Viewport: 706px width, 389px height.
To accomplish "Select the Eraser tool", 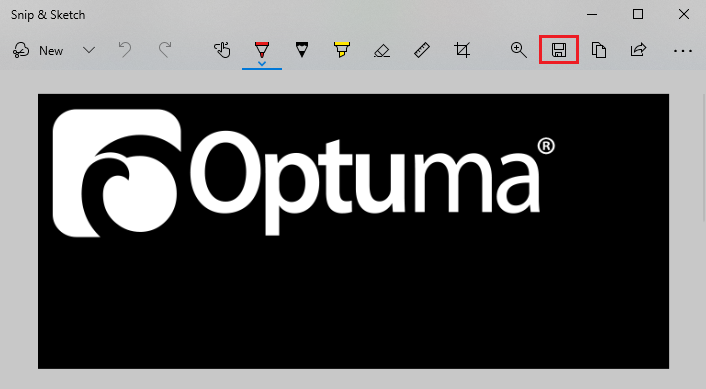I will (x=382, y=50).
